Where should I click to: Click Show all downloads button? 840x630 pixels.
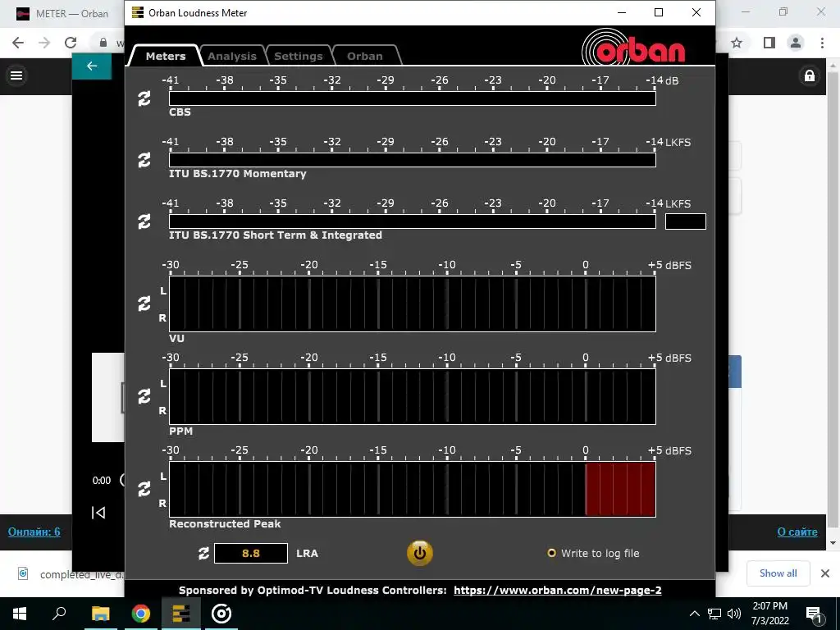tap(778, 573)
